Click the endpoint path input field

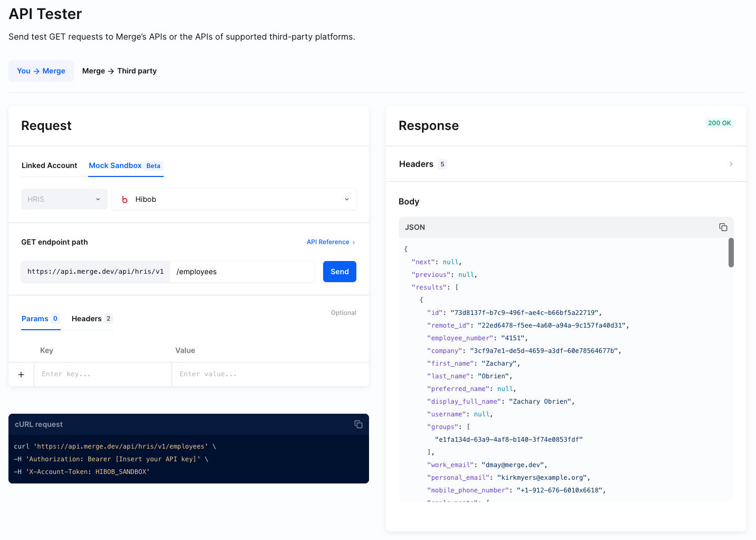242,272
